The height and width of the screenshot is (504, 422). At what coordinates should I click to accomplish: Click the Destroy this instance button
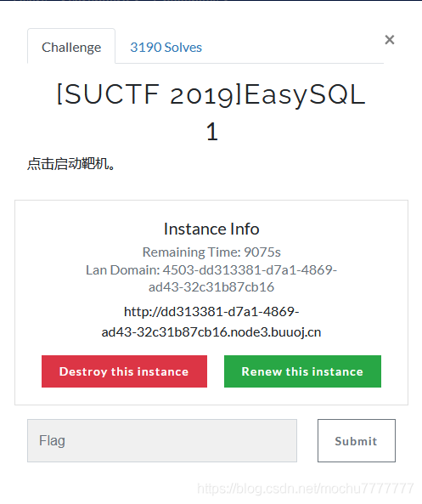pos(124,371)
